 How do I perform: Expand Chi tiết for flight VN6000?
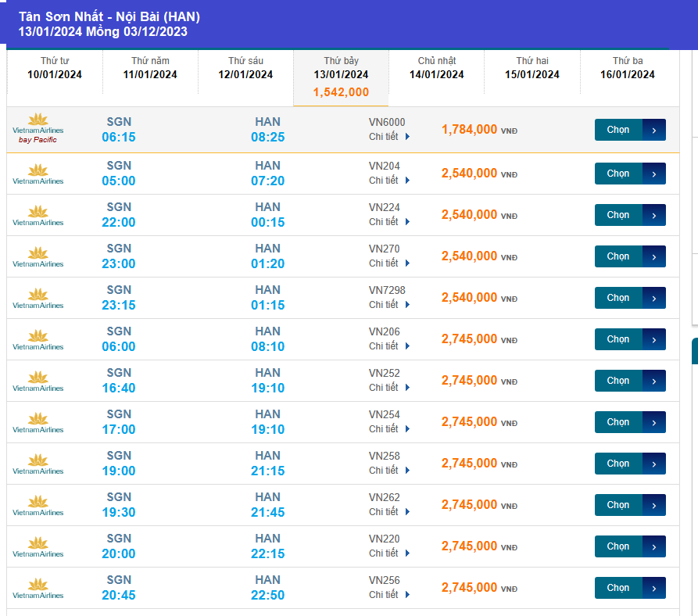[388, 137]
